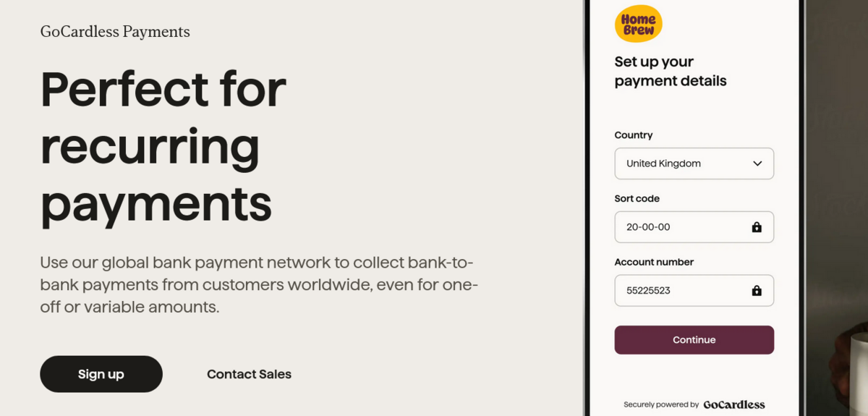868x416 pixels.
Task: Click the "Securely powered by" text
Action: click(x=661, y=404)
